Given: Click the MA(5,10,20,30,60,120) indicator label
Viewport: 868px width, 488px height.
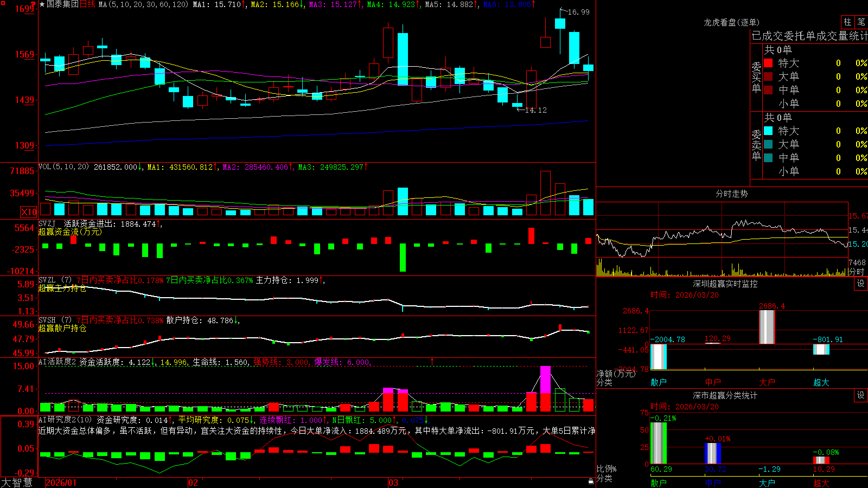Looking at the screenshot, I should [143, 4].
